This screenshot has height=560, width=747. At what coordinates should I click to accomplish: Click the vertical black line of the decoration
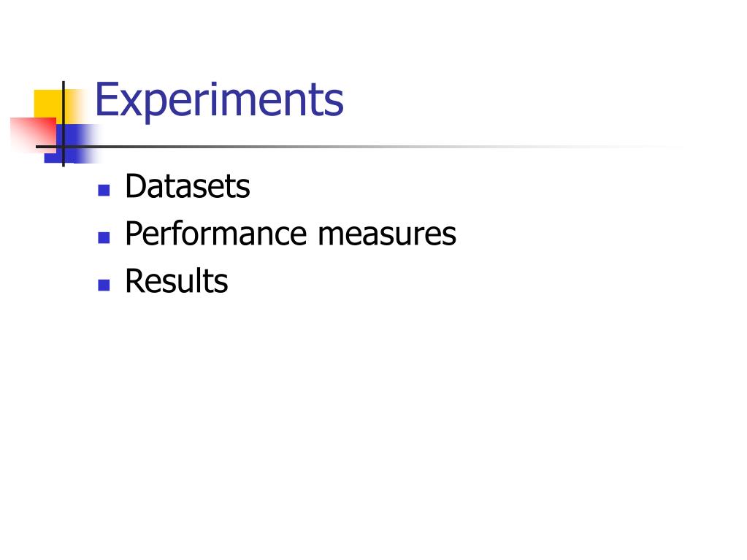pos(64,124)
